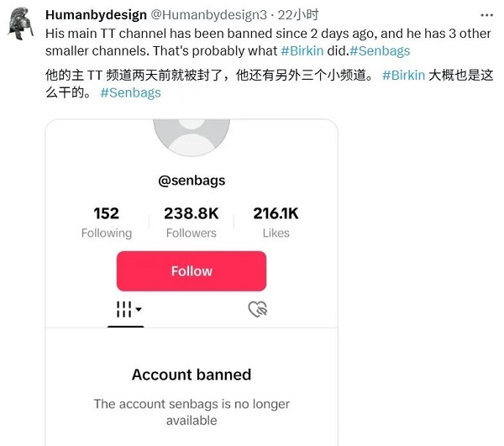View the 216.1K Likes count
Viewport: 504px width, 446px height.
[276, 222]
